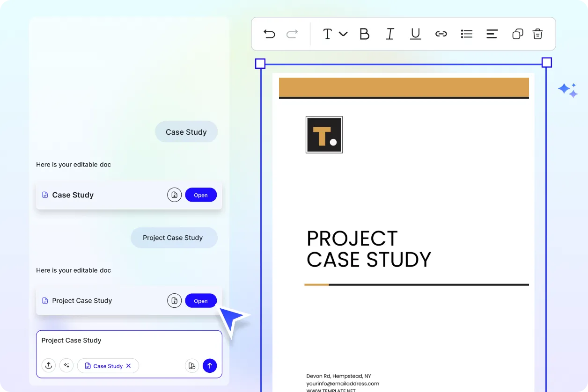
Task: Click the Undo icon in the toolbar
Action: pyautogui.click(x=269, y=34)
